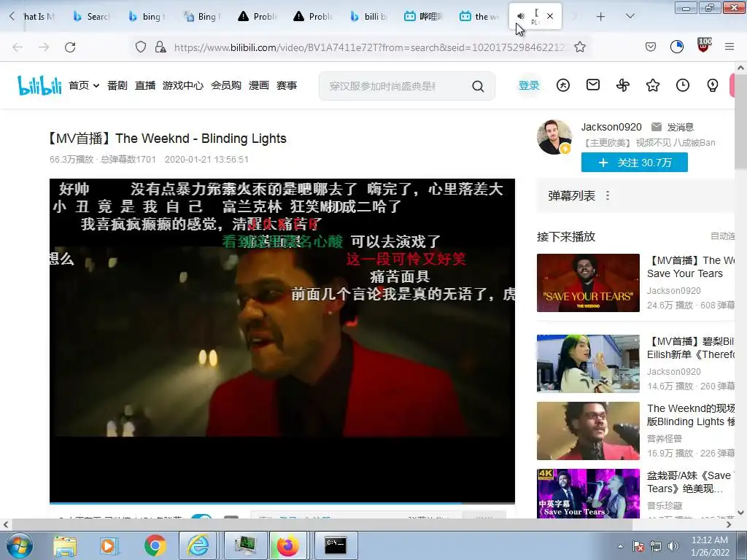This screenshot has height=560, width=747.
Task: Open the 番剧 navigation item
Action: tap(117, 85)
